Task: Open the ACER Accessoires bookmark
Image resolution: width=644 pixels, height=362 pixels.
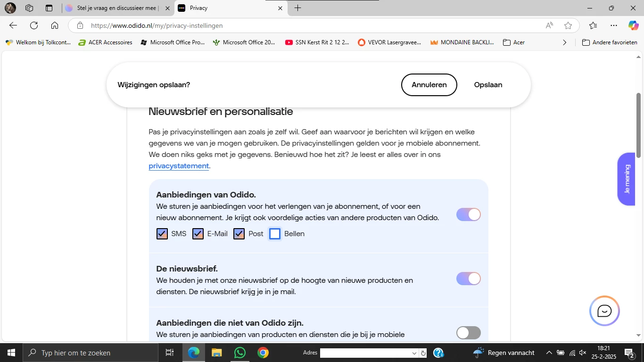Action: (x=105, y=42)
